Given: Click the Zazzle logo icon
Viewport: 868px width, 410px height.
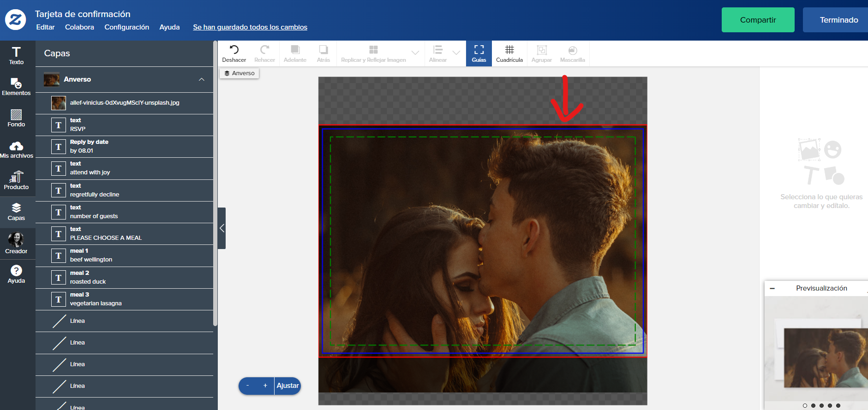Looking at the screenshot, I should (15, 20).
